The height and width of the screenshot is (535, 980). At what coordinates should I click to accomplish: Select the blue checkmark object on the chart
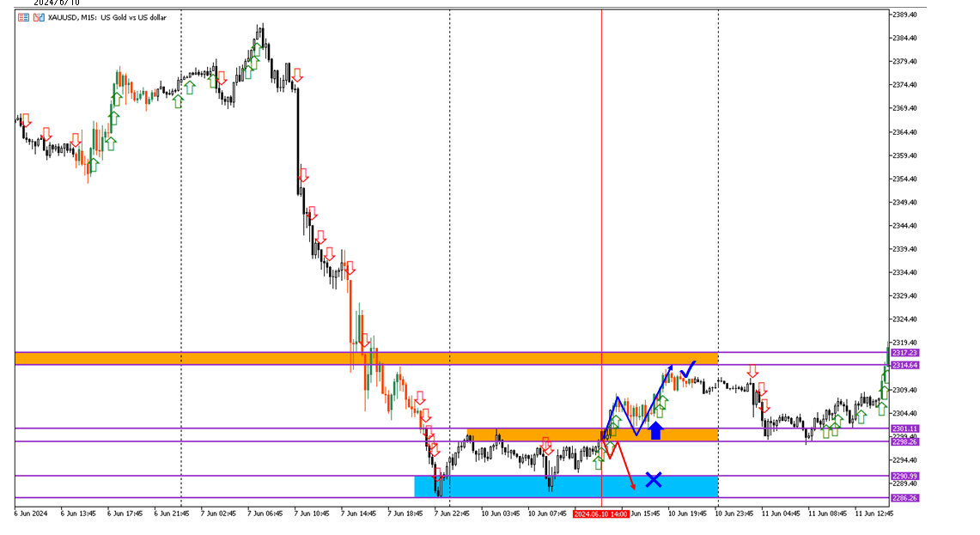pyautogui.click(x=687, y=368)
